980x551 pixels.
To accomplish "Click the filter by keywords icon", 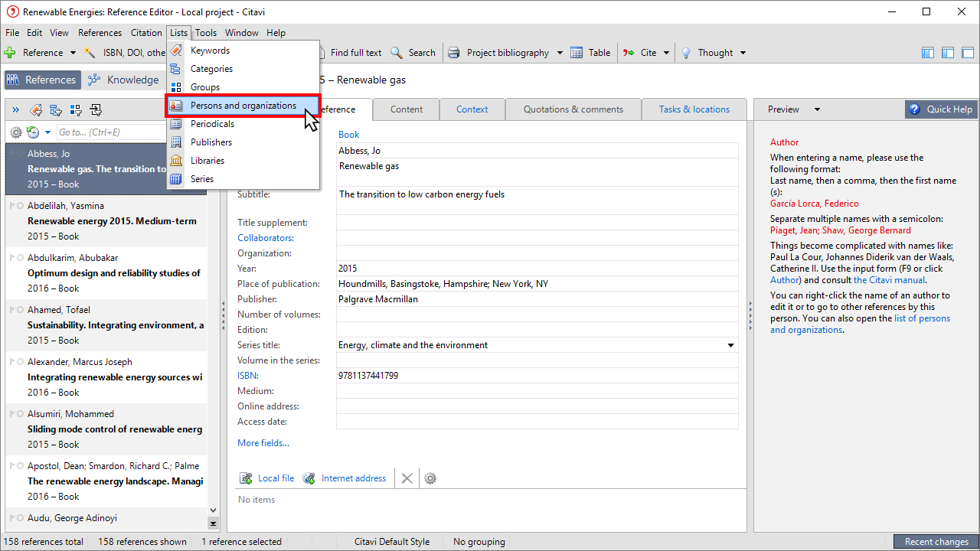I will (x=36, y=109).
